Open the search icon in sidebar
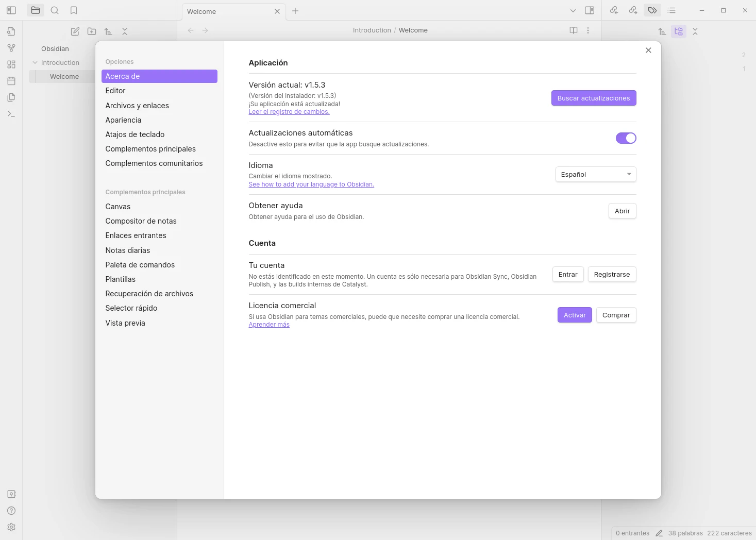 point(55,10)
